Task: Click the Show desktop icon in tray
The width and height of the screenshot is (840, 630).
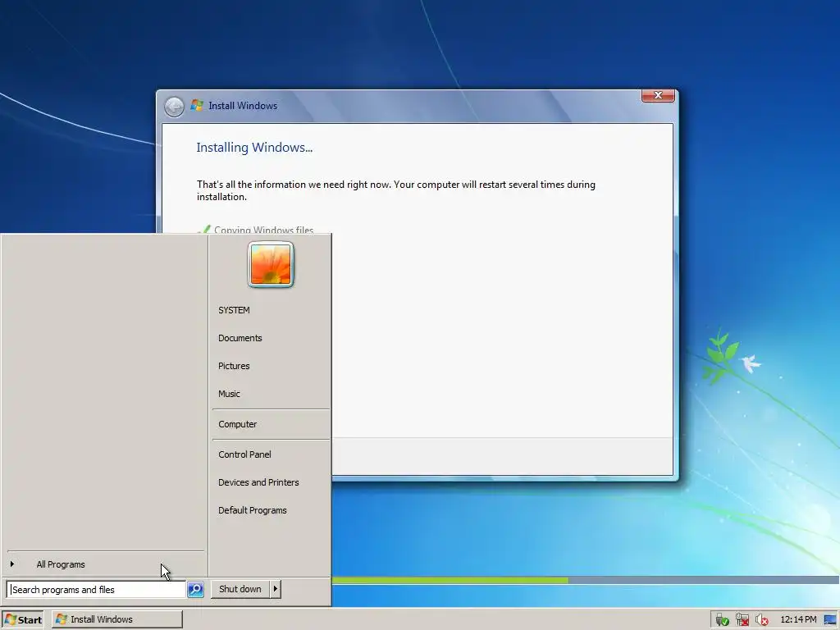Action: [830, 620]
